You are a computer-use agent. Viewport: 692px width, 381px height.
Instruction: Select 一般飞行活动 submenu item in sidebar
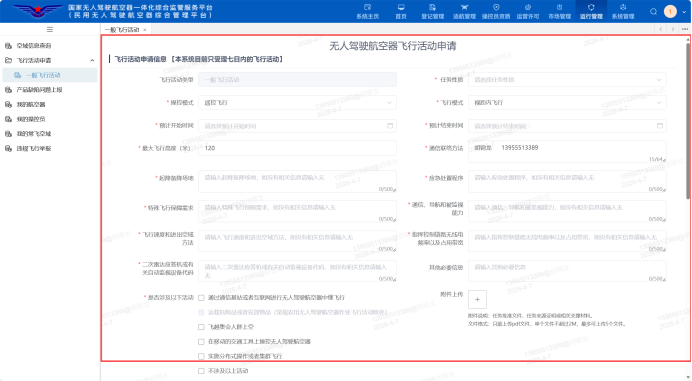click(x=50, y=75)
